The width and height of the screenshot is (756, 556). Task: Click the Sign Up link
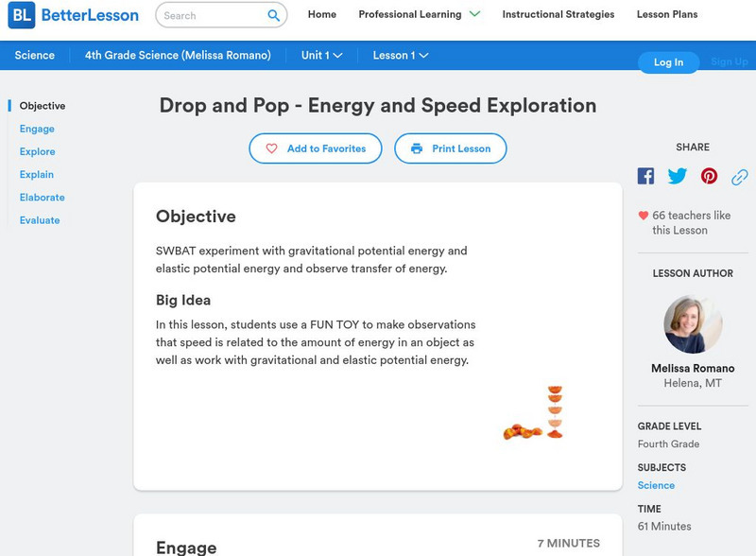(x=729, y=61)
